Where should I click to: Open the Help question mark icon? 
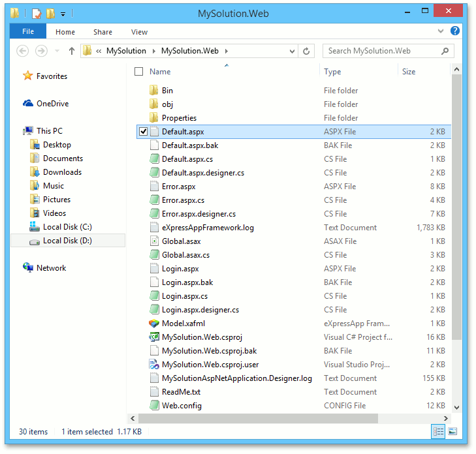click(454, 31)
